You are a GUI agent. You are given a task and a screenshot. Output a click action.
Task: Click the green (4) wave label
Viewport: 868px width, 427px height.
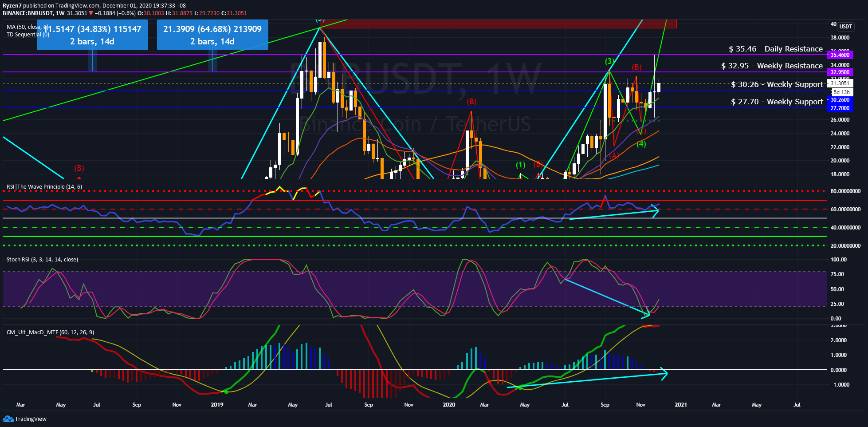(641, 144)
